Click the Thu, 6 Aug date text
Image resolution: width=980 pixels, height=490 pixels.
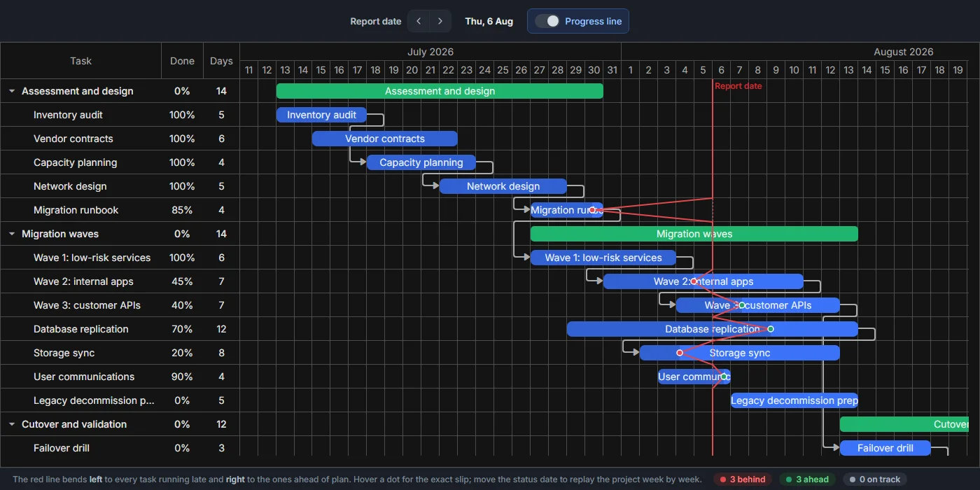point(489,21)
